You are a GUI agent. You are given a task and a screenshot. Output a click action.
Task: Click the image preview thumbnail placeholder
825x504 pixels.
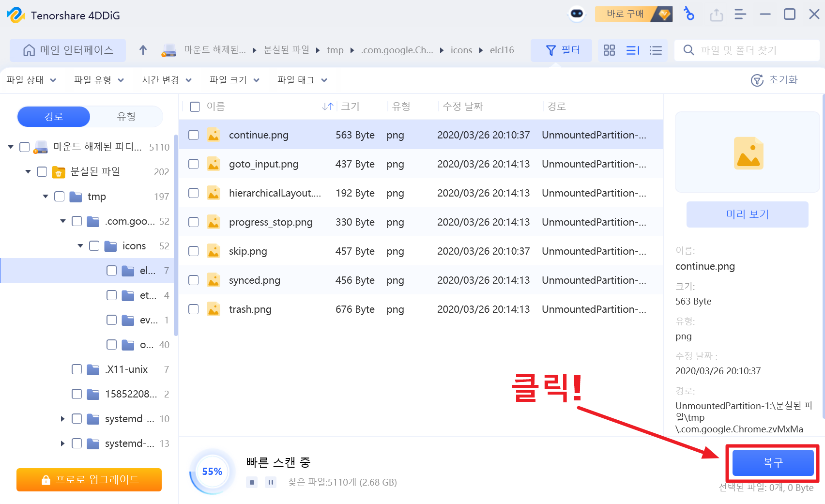pyautogui.click(x=748, y=153)
